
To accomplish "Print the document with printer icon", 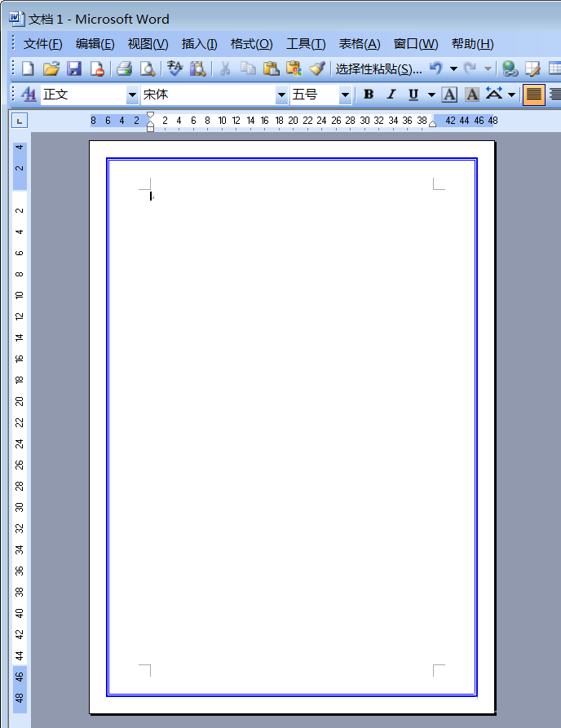I will pos(124,68).
